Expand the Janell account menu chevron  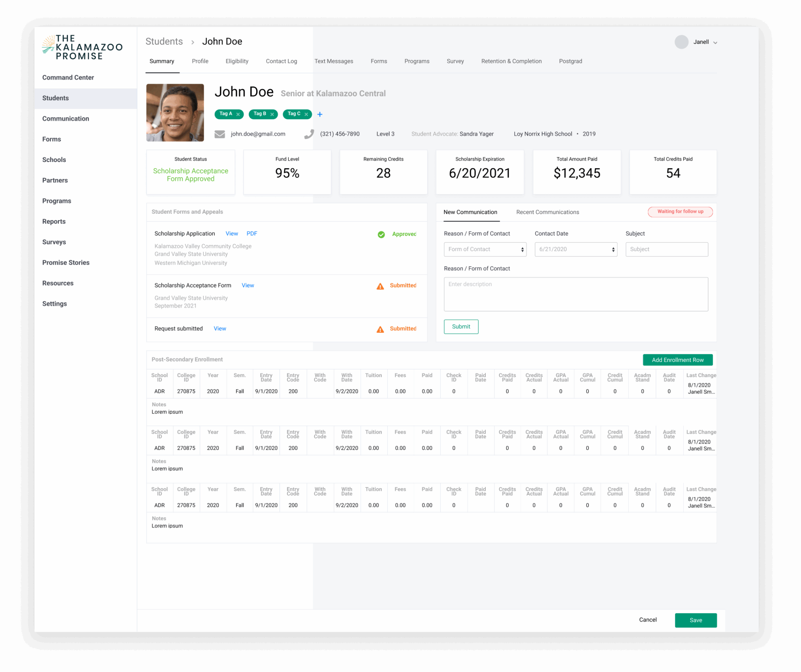coord(716,42)
